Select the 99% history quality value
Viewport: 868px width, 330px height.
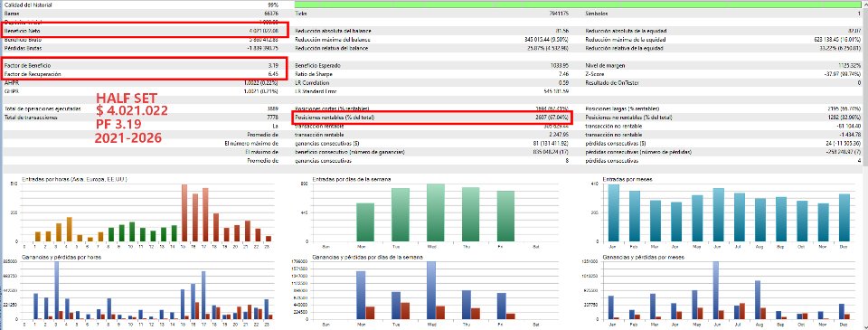tap(272, 5)
